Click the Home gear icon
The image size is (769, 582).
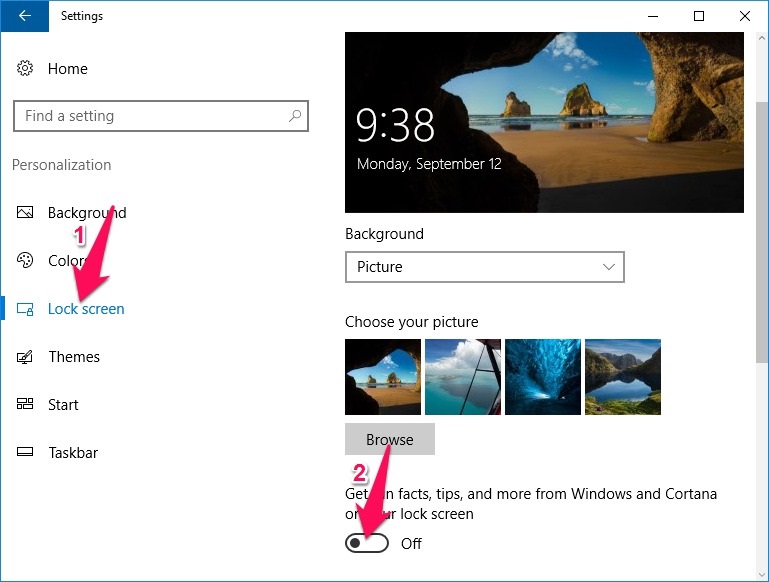pos(25,69)
